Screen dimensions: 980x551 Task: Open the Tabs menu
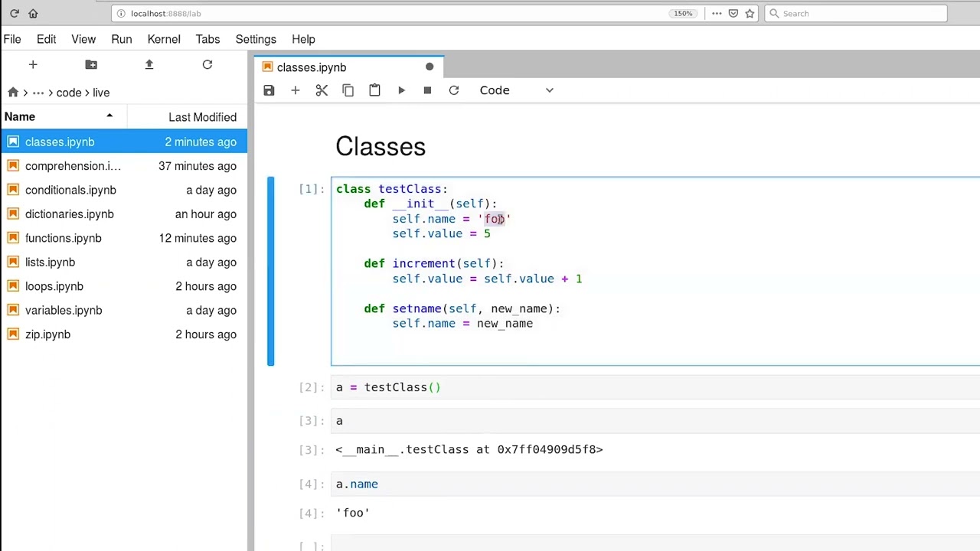pyautogui.click(x=207, y=39)
